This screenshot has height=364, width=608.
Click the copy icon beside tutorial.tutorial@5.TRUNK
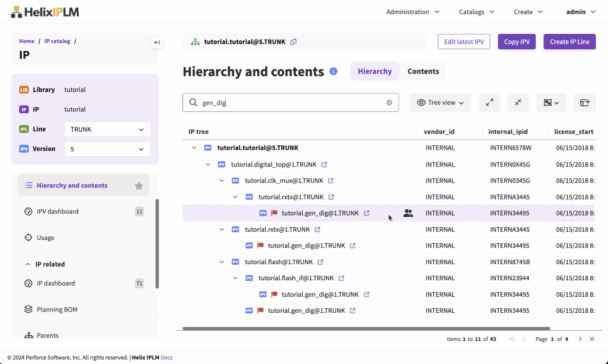pyautogui.click(x=294, y=42)
